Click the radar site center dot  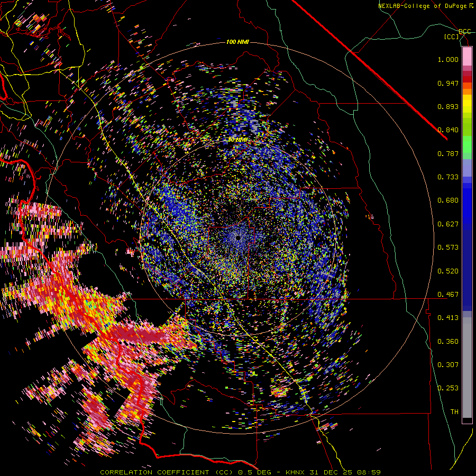click(238, 238)
